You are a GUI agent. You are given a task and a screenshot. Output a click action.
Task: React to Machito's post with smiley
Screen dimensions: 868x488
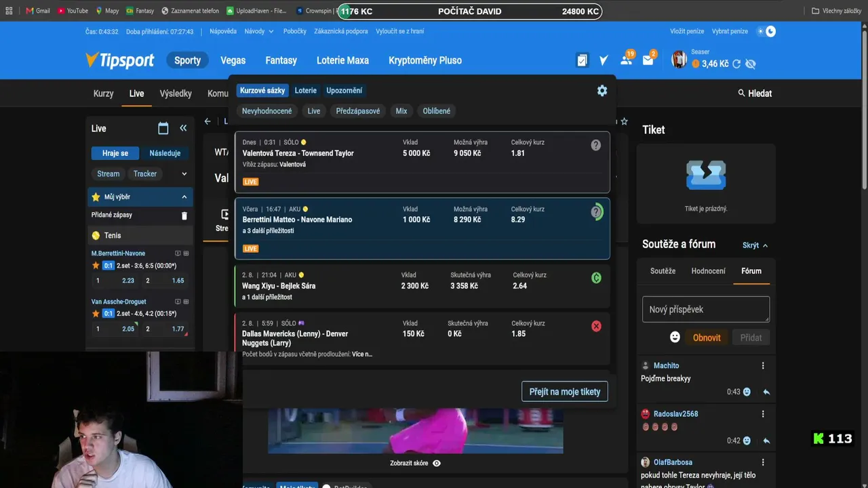[x=747, y=392]
